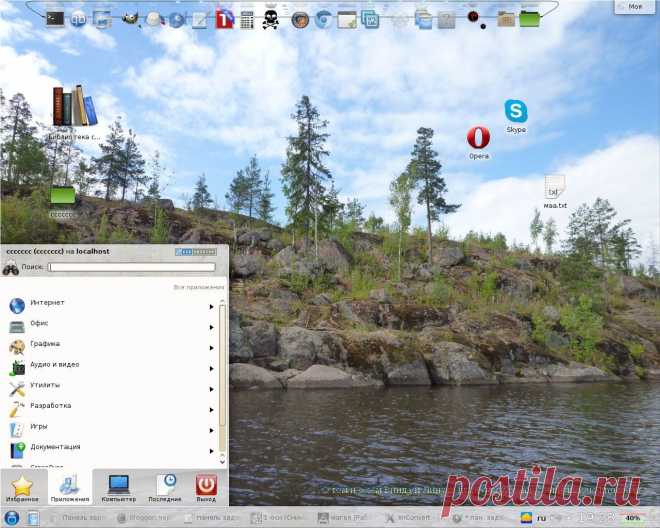The width and height of the screenshot is (660, 528).
Task: Open Skype desktop shortcut
Action: 516,113
